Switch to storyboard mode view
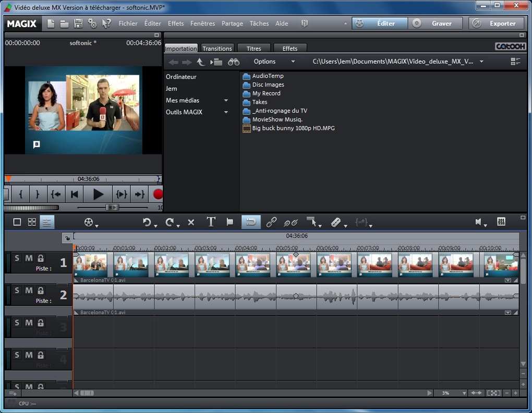Image resolution: width=532 pixels, height=413 pixels. click(17, 222)
